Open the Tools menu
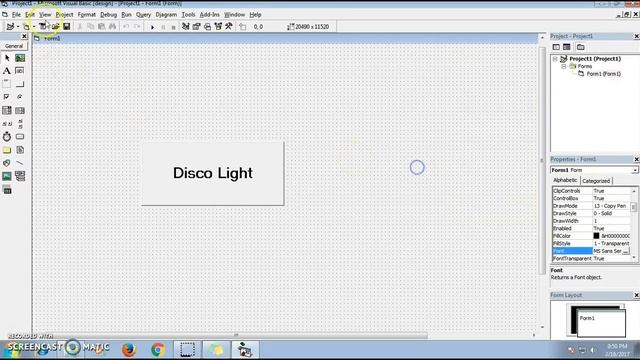The image size is (640, 360). click(x=188, y=15)
